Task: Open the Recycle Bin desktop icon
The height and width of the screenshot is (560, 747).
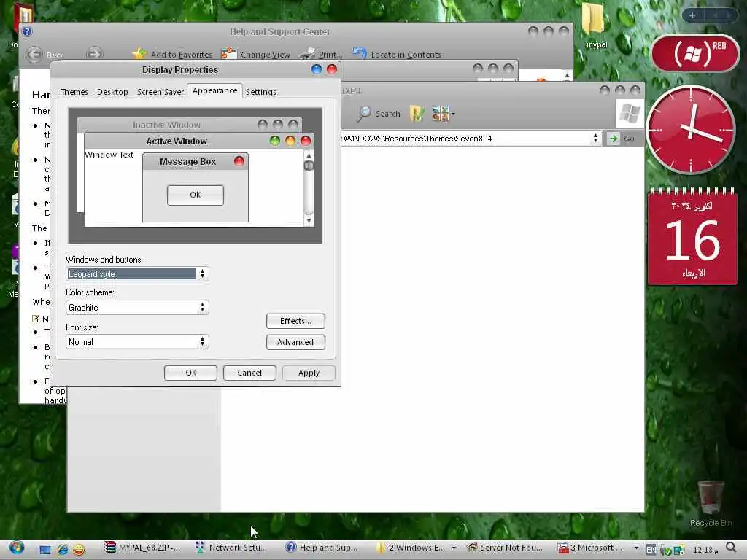Action: click(711, 503)
